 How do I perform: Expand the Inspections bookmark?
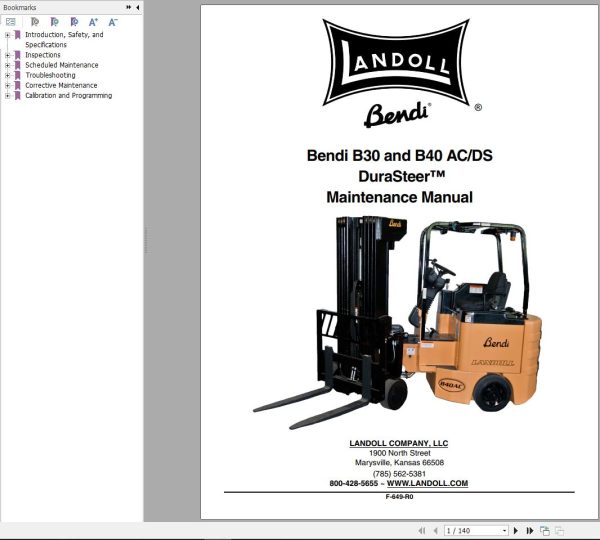[x=7, y=55]
